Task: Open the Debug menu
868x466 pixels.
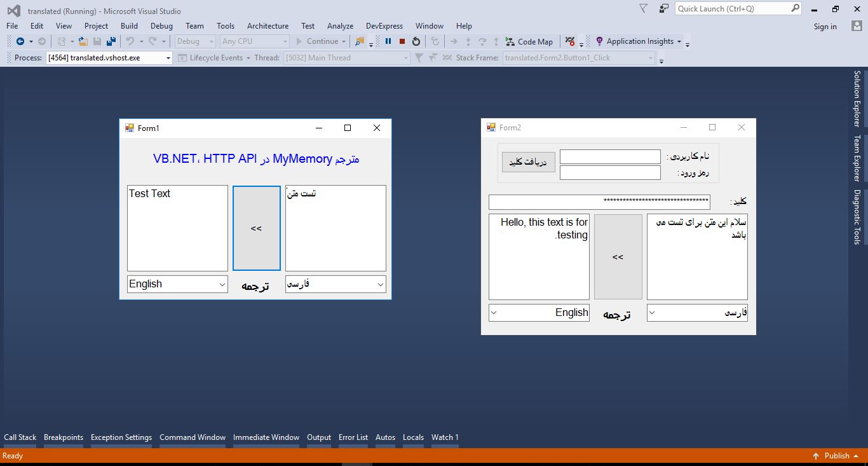Action: tap(161, 26)
